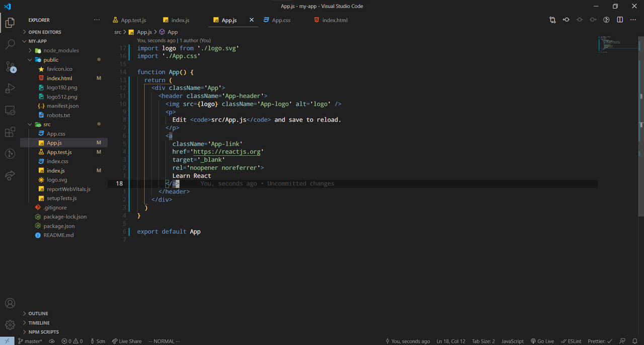The height and width of the screenshot is (345, 644).
Task: Open the feedback icon in status bar
Action: pyautogui.click(x=622, y=341)
